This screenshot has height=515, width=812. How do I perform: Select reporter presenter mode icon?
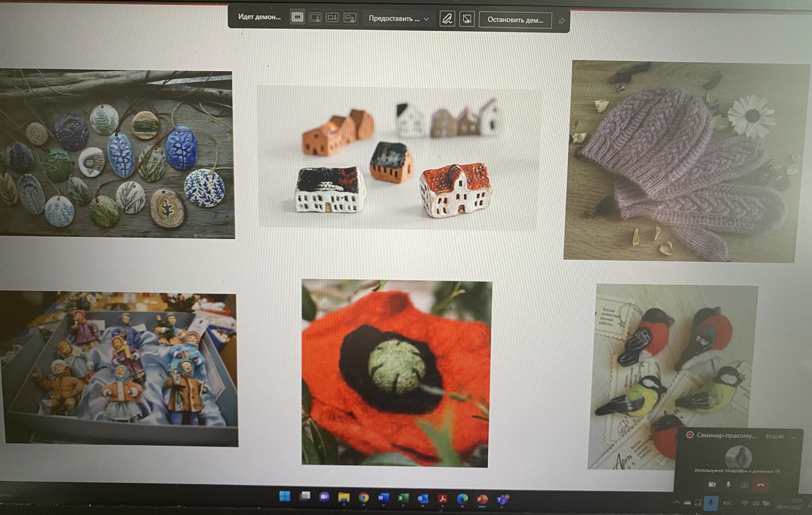350,17
